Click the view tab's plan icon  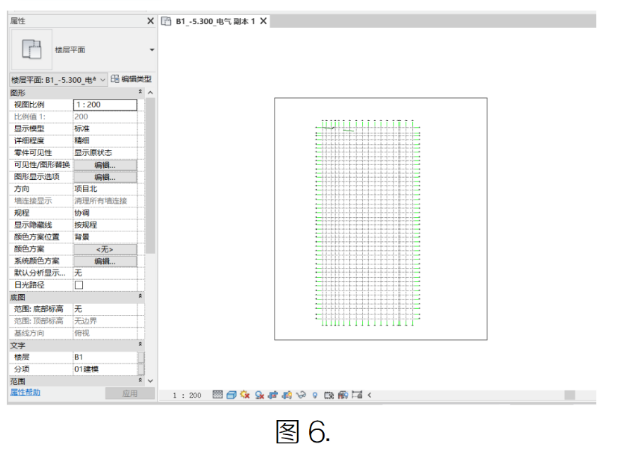166,21
